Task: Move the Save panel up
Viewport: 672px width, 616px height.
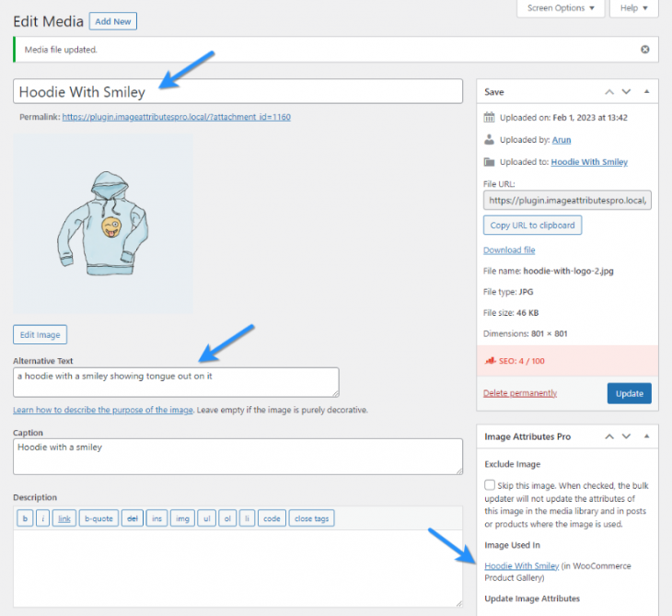Action: [609, 92]
